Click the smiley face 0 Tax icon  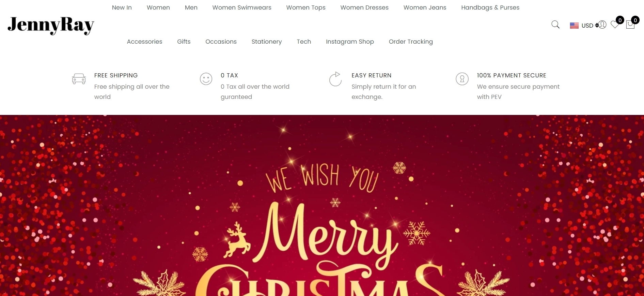coord(206,79)
